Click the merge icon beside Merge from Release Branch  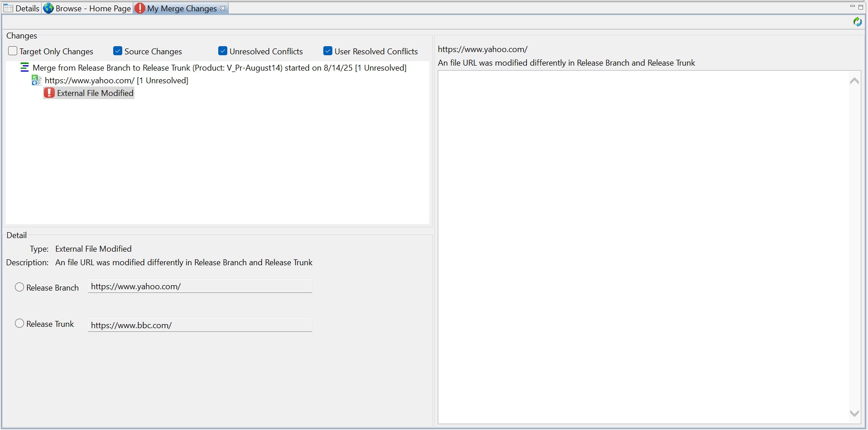pyautogui.click(x=24, y=68)
